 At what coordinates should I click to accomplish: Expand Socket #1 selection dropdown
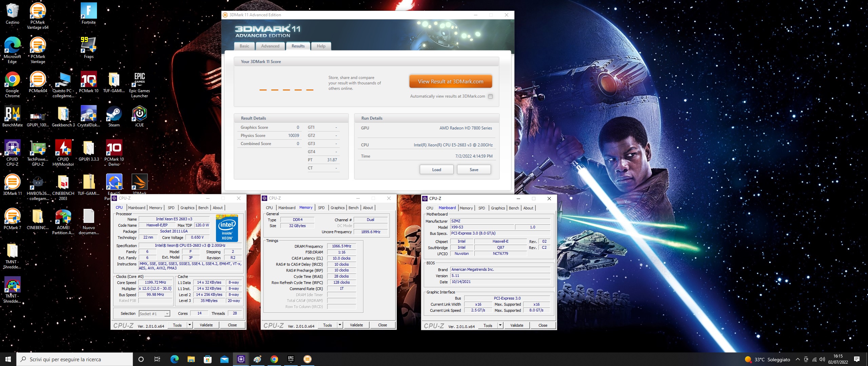point(167,314)
